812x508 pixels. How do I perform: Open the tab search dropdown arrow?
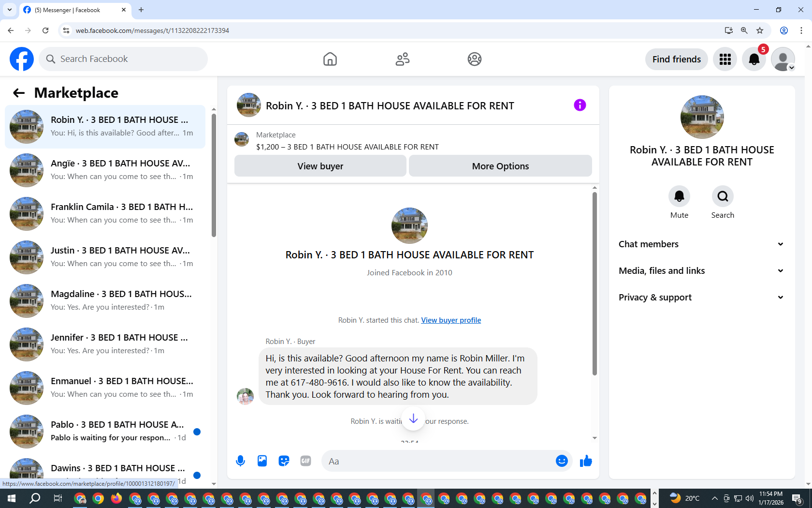pos(10,10)
